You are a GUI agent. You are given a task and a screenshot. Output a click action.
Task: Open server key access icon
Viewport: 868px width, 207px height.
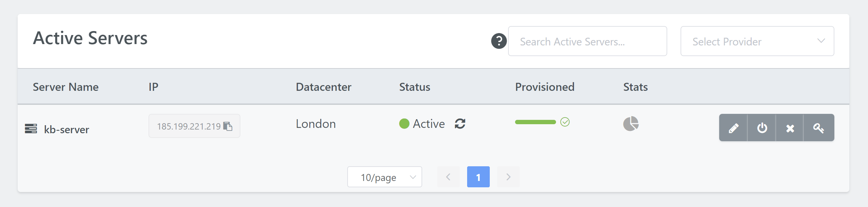pos(819,128)
